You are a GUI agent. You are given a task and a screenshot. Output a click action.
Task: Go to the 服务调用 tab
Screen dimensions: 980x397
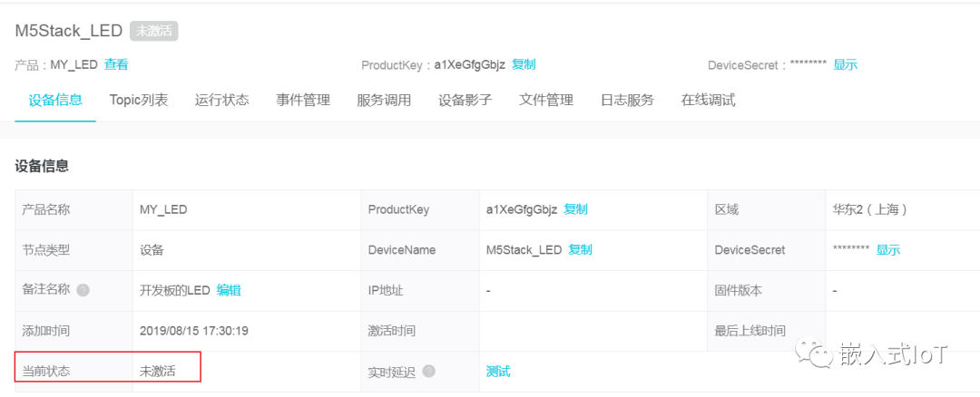coord(384,100)
